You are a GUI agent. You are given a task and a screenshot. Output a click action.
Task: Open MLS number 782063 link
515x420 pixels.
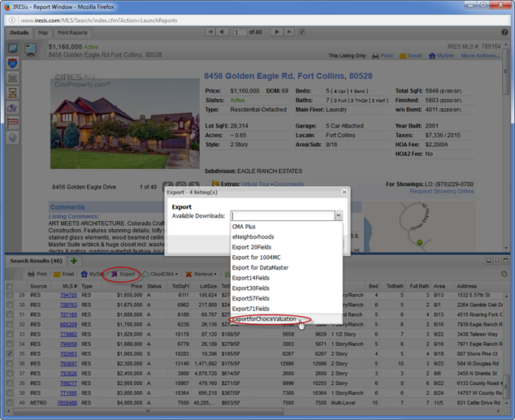(68, 353)
